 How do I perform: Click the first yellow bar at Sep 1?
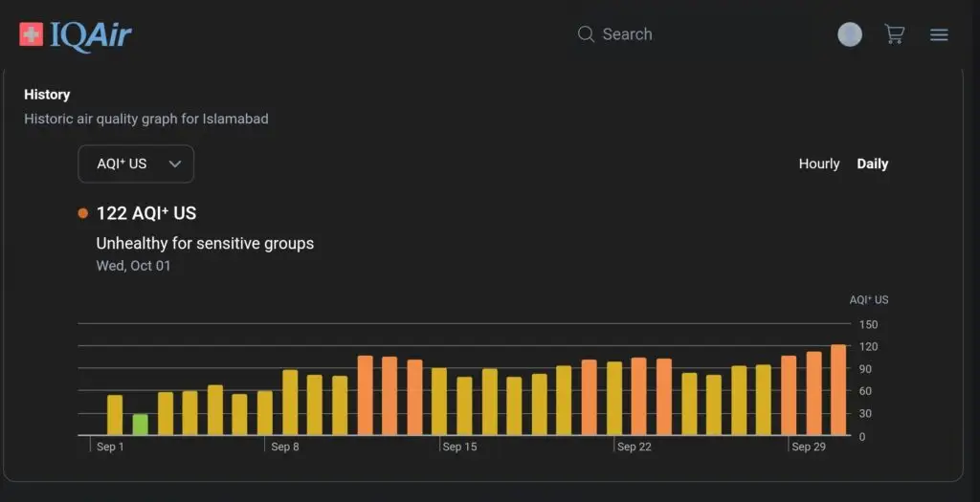(115, 415)
